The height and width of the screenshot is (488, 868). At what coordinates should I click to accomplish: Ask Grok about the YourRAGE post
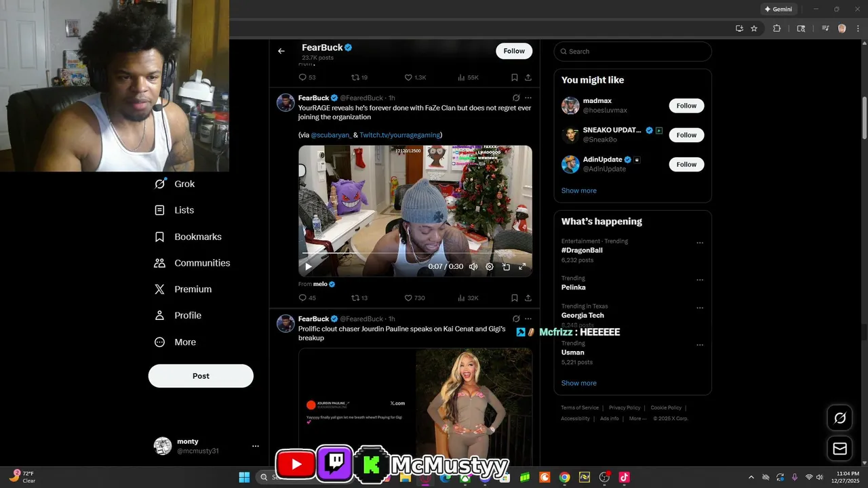click(x=516, y=98)
